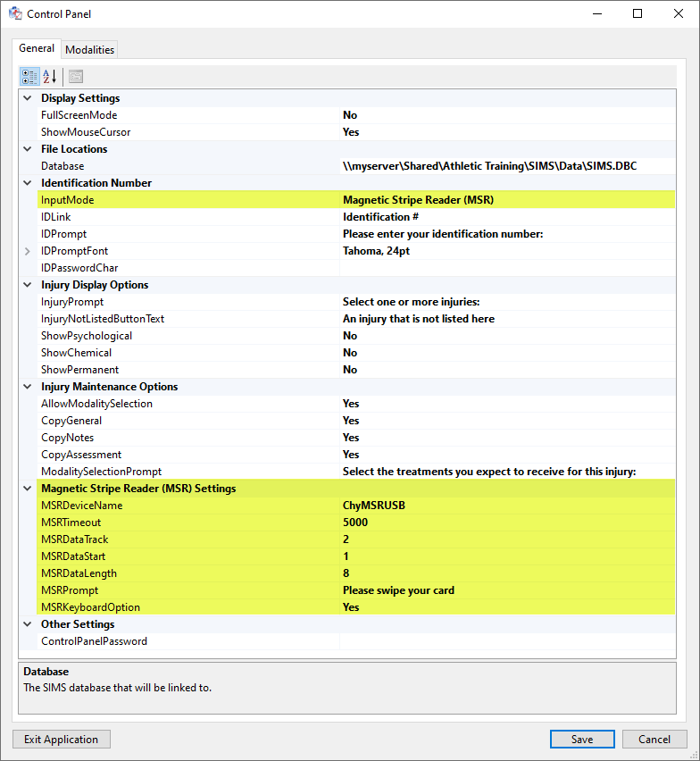Click the Save button

582,740
